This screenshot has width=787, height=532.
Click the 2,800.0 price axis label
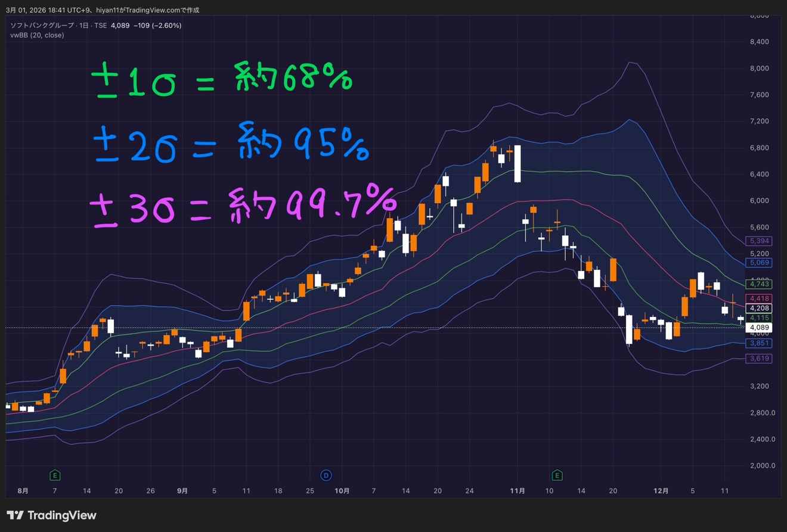(761, 413)
